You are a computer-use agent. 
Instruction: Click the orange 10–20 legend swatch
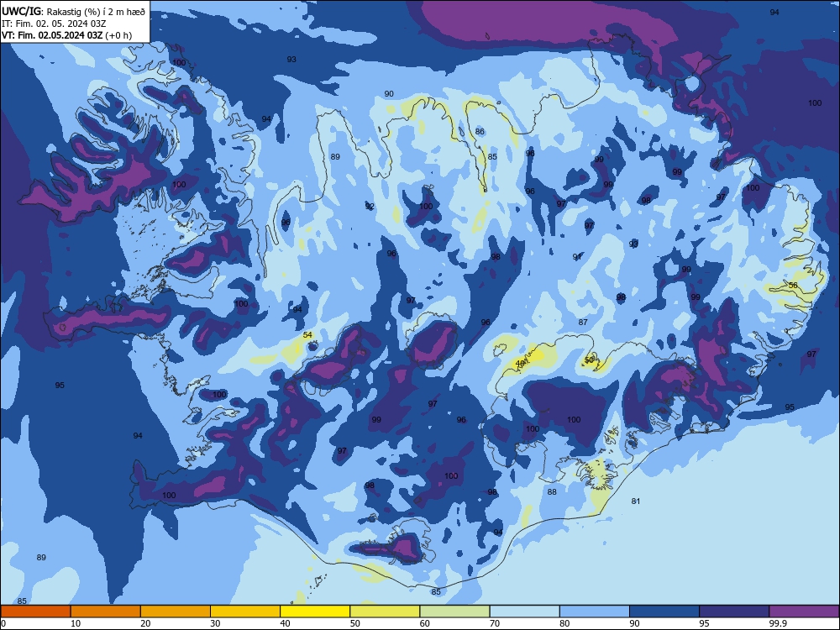[106, 612]
